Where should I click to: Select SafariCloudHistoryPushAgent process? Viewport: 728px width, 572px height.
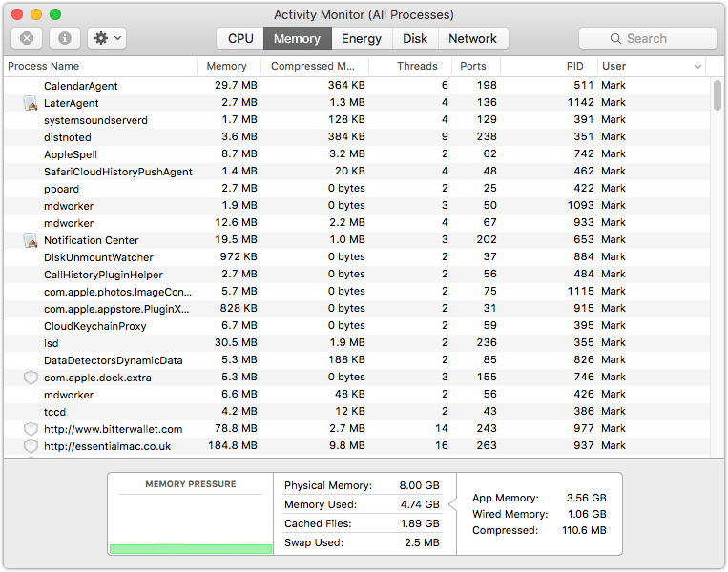tap(357, 172)
